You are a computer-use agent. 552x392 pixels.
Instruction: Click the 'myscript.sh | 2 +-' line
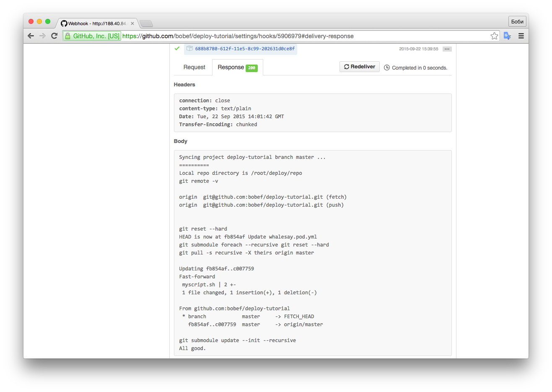pyautogui.click(x=209, y=285)
